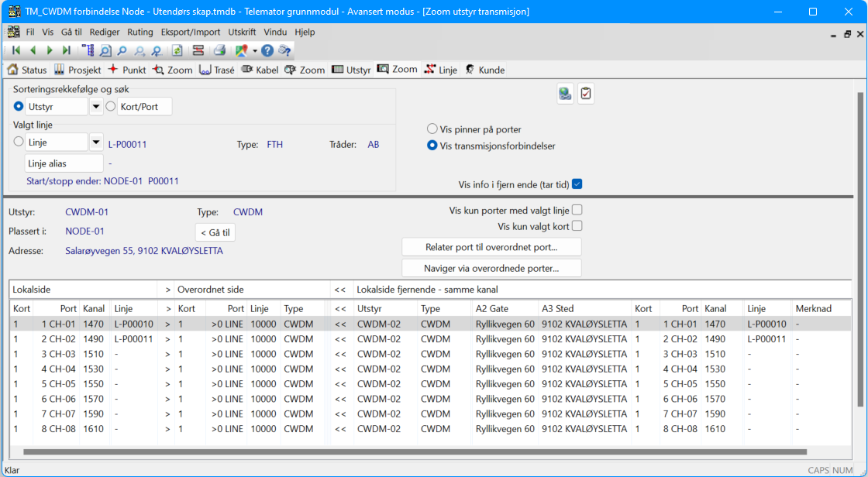
Task: Go to previous record arrow
Action: point(33,50)
